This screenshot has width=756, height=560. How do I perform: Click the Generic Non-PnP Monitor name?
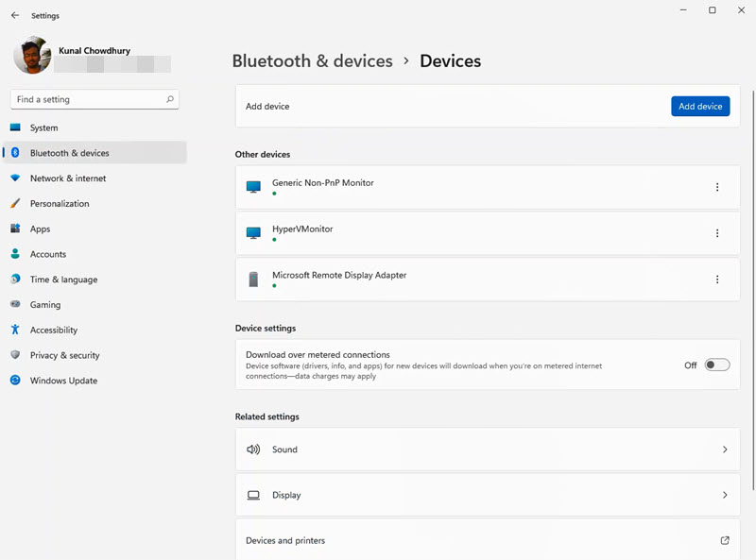(323, 182)
